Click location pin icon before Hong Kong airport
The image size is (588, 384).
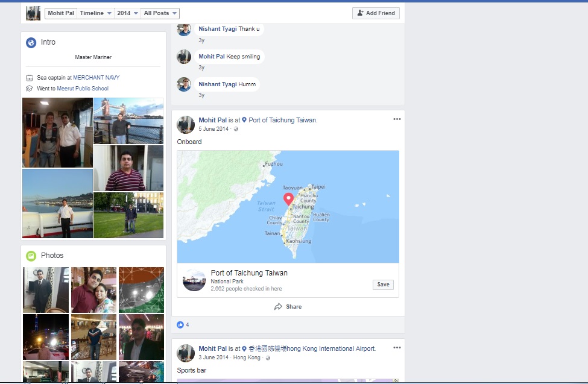[x=244, y=349]
